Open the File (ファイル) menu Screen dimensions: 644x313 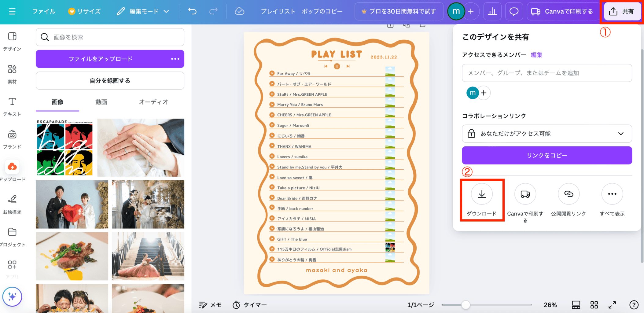(x=44, y=12)
